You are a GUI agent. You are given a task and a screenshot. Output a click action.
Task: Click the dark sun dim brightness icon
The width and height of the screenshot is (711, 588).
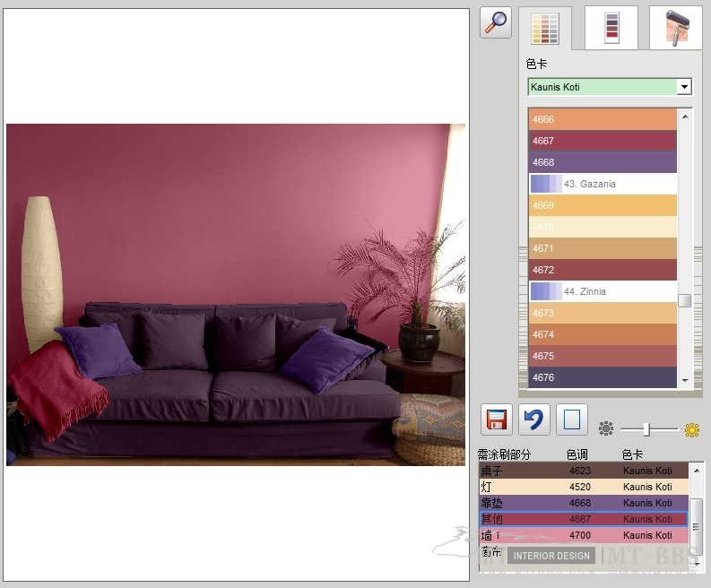point(606,429)
